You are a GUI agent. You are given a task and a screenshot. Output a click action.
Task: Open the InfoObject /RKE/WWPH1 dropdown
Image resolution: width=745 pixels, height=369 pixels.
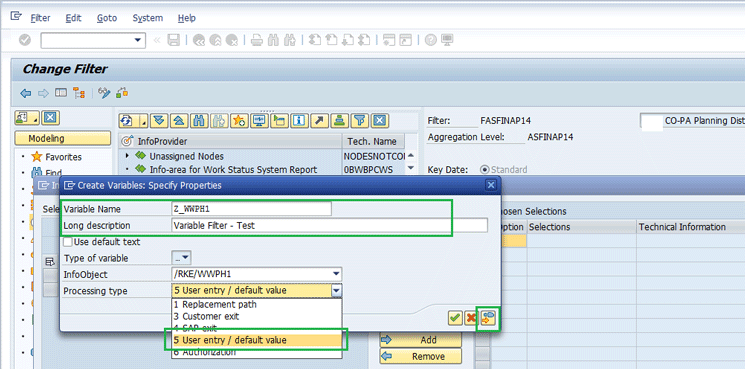click(336, 274)
